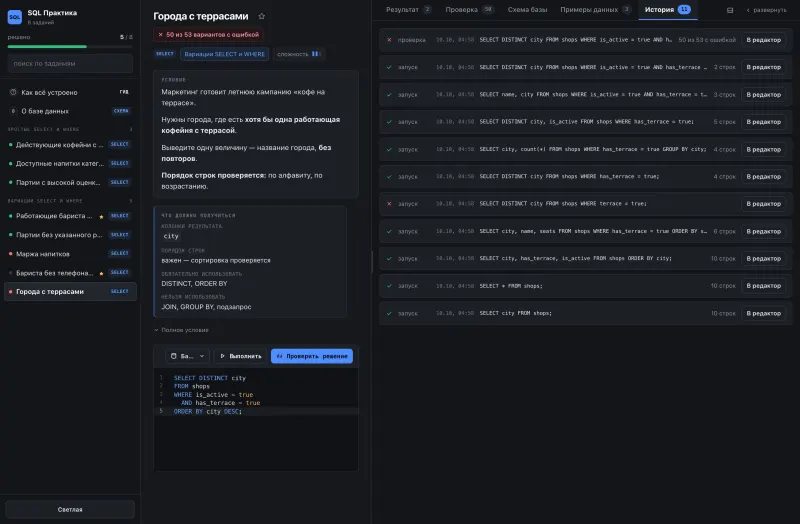Image resolution: width=800 pixels, height=524 pixels.
Task: Open the database selector dropdown in editor toolbar
Action: click(x=187, y=356)
